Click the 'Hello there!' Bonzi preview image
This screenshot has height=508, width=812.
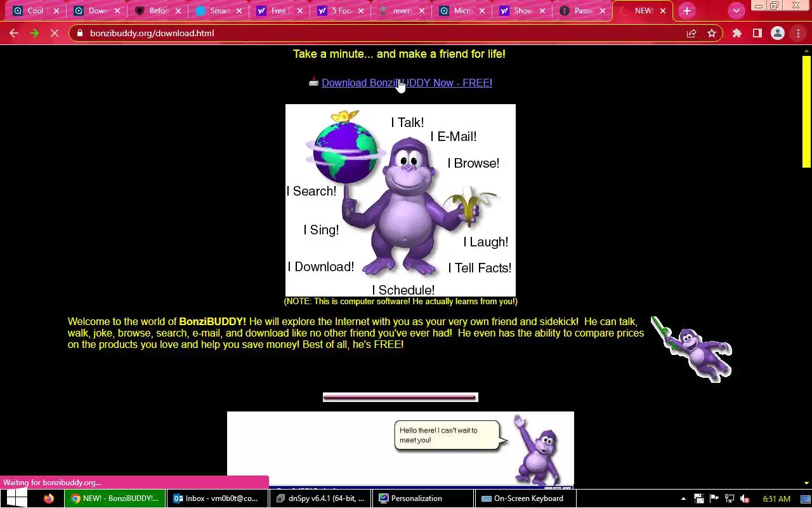(400, 450)
